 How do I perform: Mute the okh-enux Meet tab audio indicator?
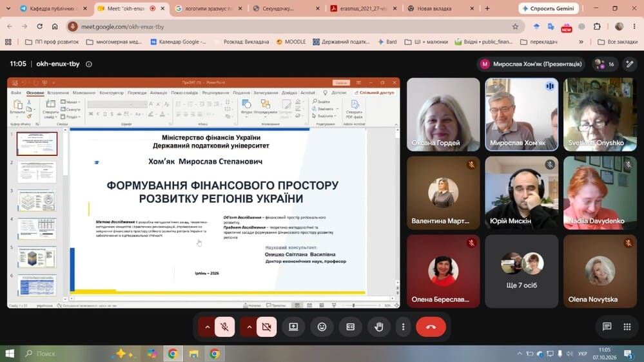pos(153,8)
